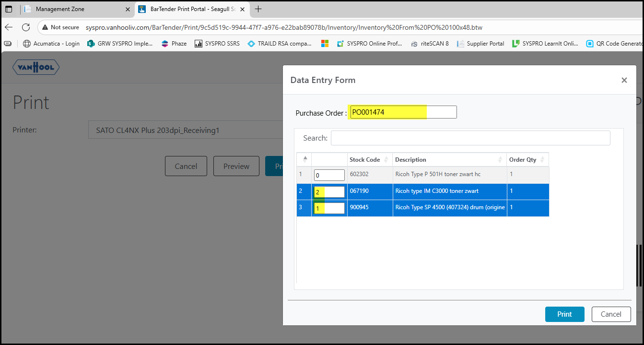Select quantity field for stock code 602302
Viewport: 644px width, 345px height.
click(329, 175)
